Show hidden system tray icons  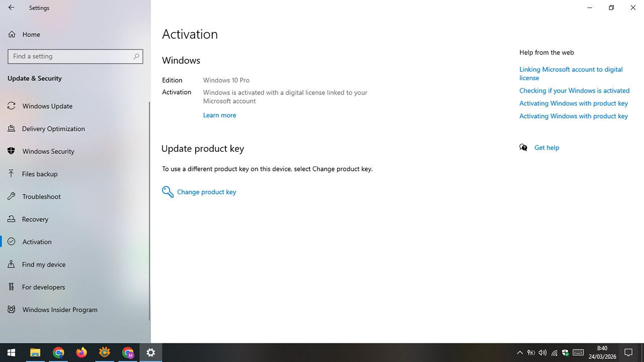tap(520, 352)
